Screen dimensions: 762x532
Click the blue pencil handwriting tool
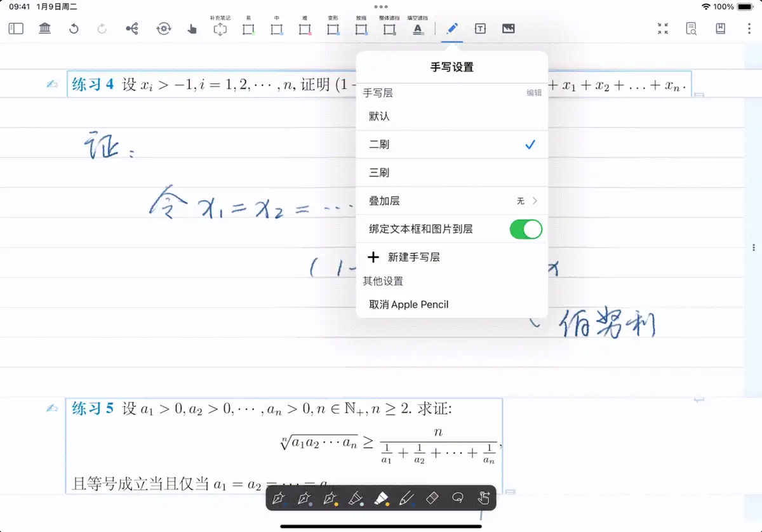point(452,29)
